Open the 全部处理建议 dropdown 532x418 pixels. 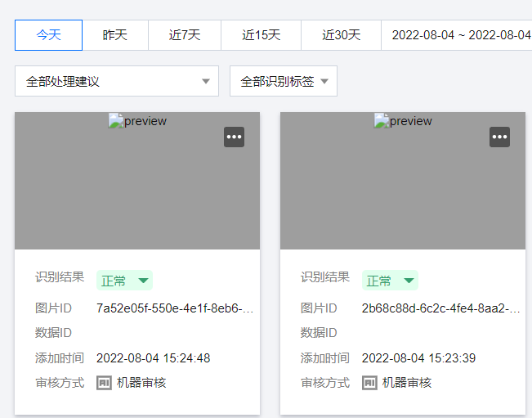[117, 81]
